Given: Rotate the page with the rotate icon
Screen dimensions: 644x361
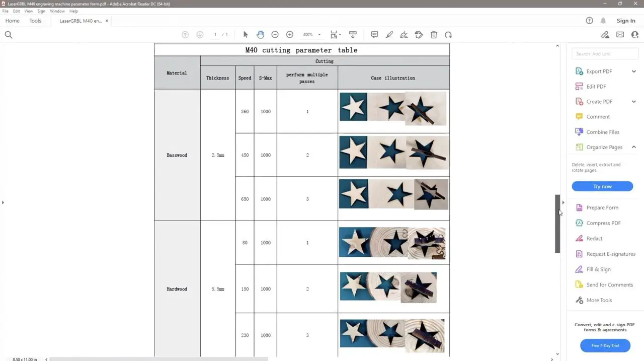Looking at the screenshot, I should coord(448,35).
